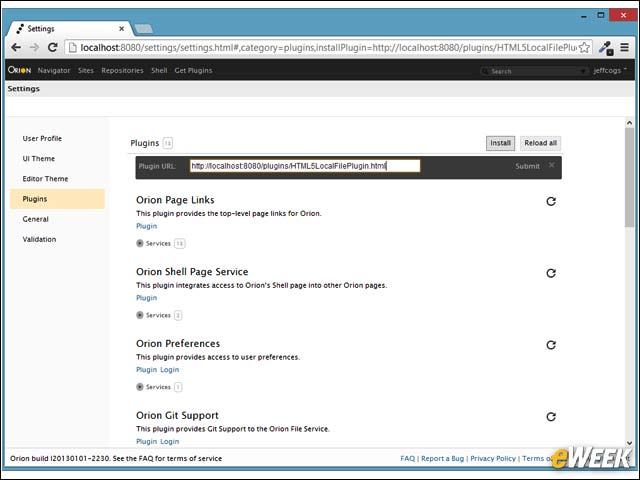Viewport: 640px width, 480px height.
Task: Click the browser extension icon beside the star
Action: point(606,48)
